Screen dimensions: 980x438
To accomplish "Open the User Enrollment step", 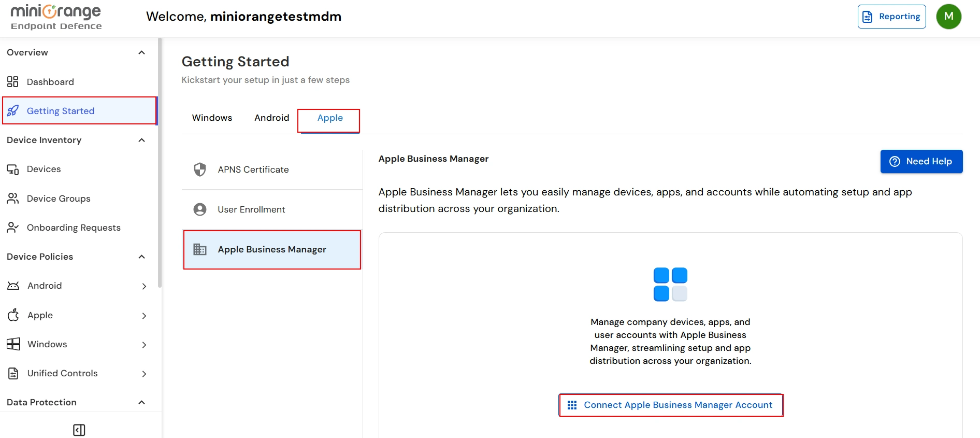I will point(272,209).
